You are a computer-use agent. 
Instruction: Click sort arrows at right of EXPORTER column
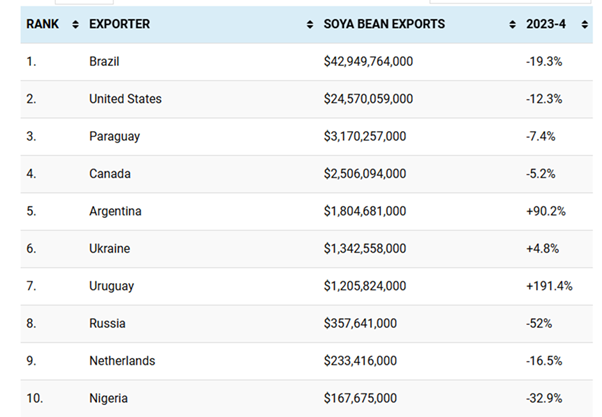[310, 24]
